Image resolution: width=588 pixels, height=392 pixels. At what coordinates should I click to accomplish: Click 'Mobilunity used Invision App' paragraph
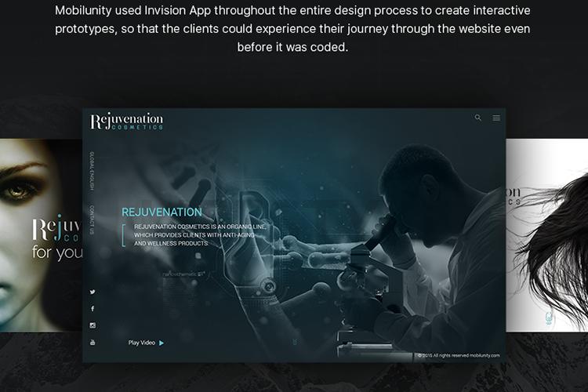point(292,28)
